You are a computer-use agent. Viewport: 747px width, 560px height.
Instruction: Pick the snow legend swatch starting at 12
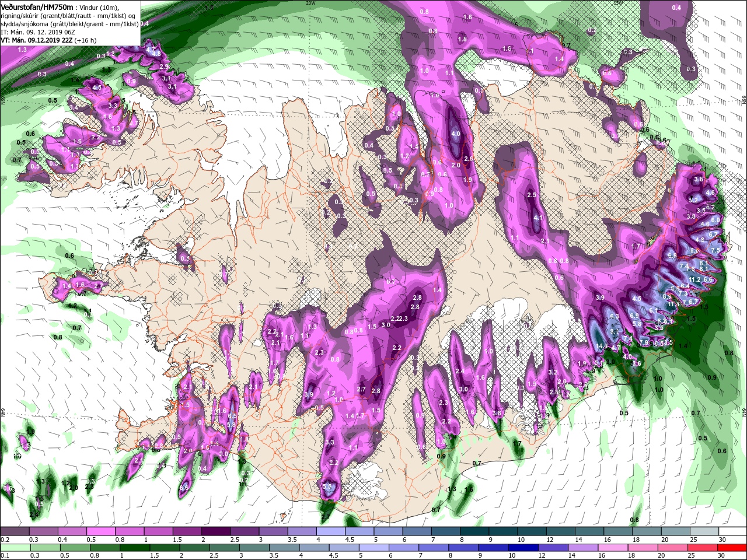pyautogui.click(x=560, y=531)
